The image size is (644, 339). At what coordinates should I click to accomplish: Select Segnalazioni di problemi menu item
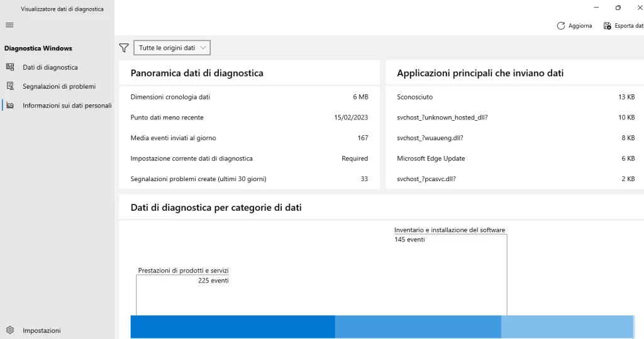pyautogui.click(x=57, y=86)
